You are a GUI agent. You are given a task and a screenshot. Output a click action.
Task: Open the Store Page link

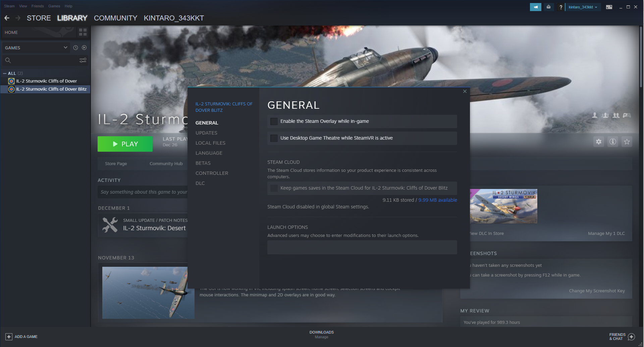116,164
